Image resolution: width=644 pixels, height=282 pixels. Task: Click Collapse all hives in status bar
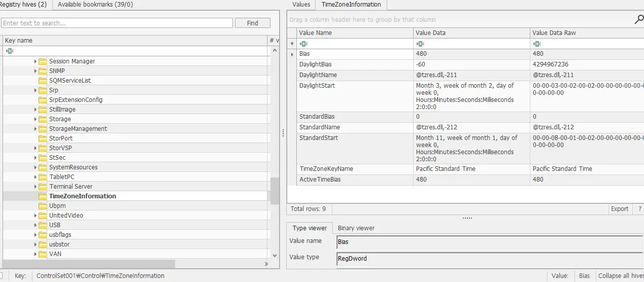[x=621, y=276]
